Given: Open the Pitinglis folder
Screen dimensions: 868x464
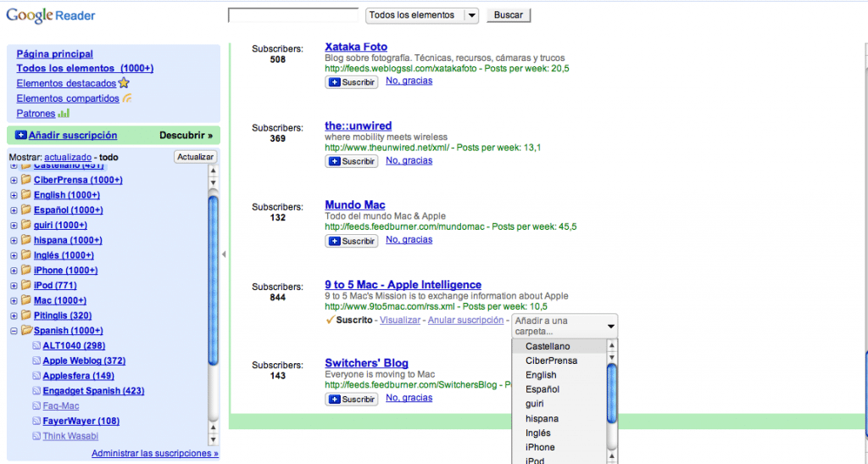Looking at the screenshot, I should [63, 315].
